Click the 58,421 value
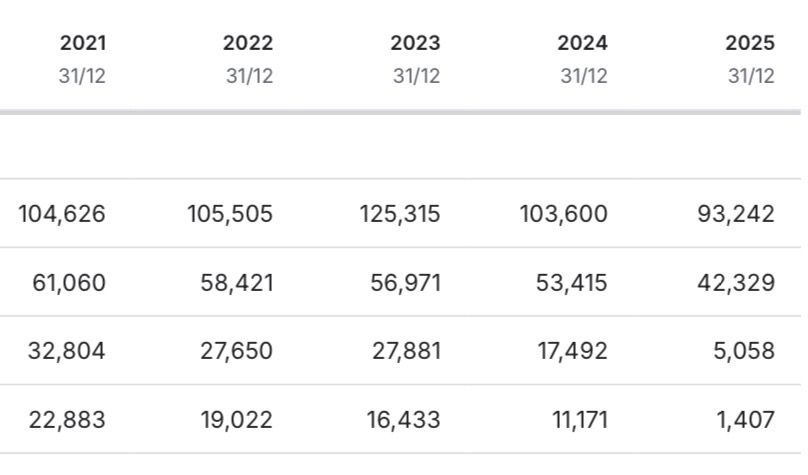The height and width of the screenshot is (475, 808). [x=236, y=283]
